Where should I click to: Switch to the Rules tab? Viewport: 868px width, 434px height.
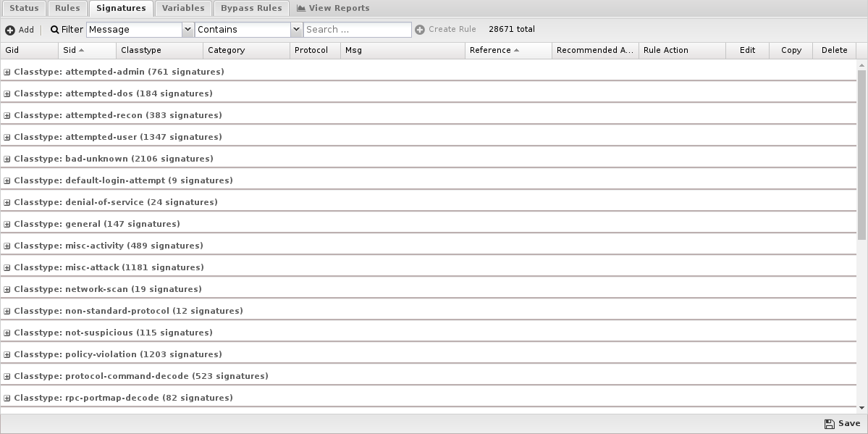(x=67, y=9)
